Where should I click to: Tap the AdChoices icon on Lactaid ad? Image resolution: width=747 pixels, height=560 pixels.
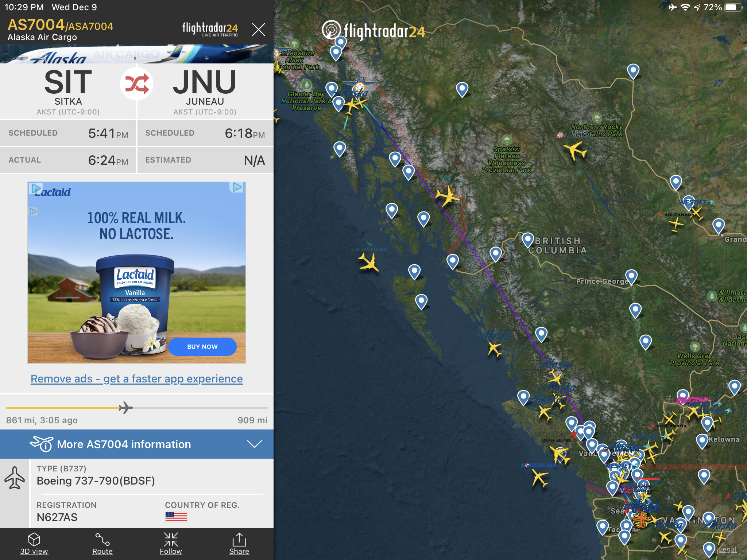237,187
